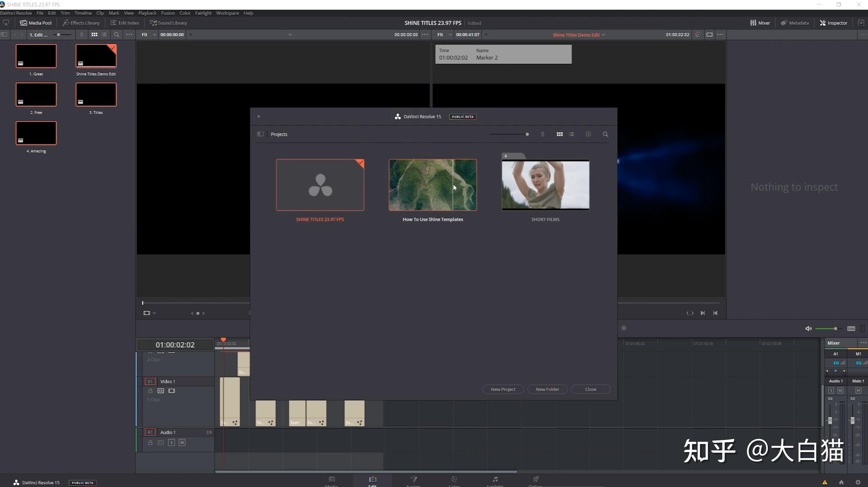Mute the Audio 1 track

pyautogui.click(x=182, y=442)
